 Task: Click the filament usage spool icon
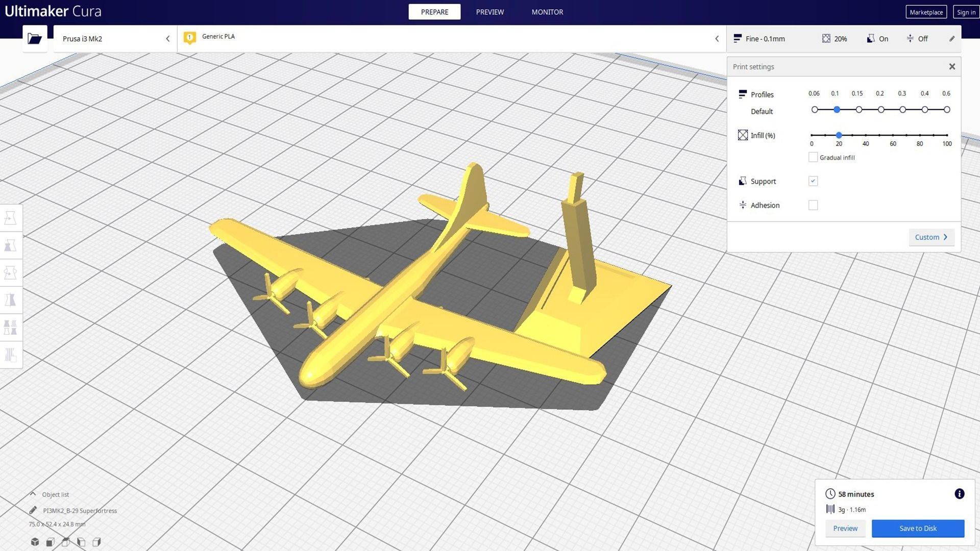(x=830, y=509)
